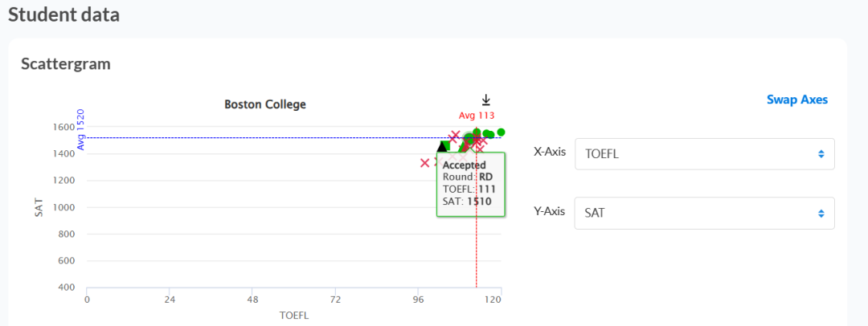Viewport: 868px width, 326px height.
Task: Select the red X above the average SAT line
Action: coord(454,135)
